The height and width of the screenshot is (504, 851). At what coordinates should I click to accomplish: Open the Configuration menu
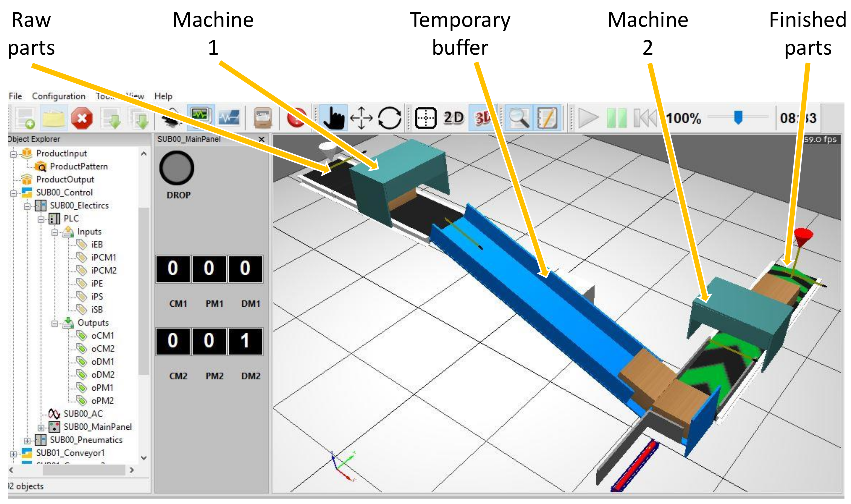59,96
